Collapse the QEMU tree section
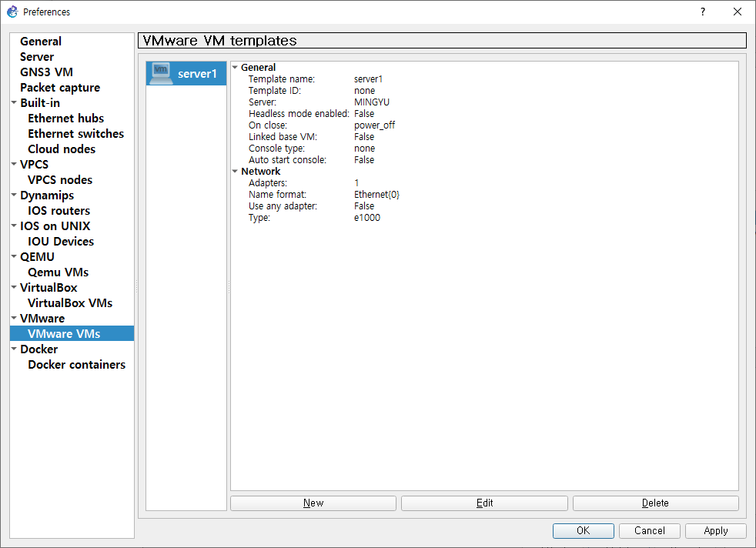The height and width of the screenshot is (548, 756). pos(14,256)
